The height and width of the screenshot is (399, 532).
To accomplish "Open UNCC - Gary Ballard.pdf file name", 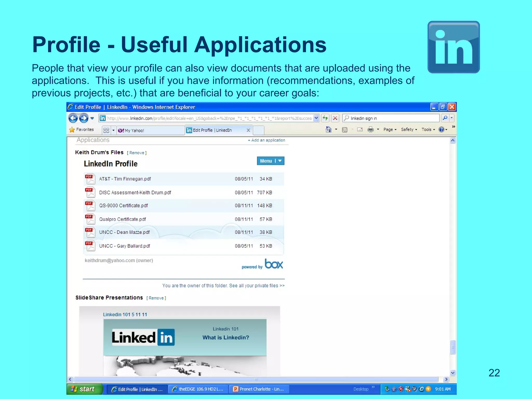I will pos(124,246).
